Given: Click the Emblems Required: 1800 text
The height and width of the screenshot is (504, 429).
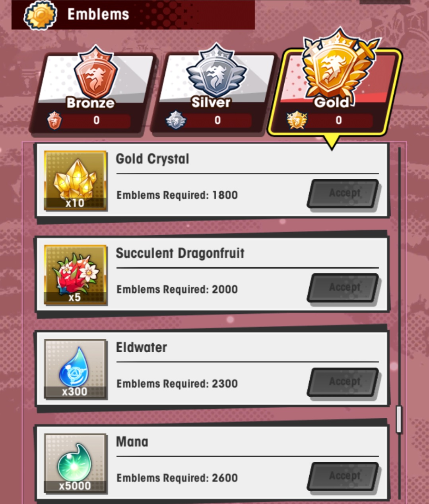Looking at the screenshot, I should point(177,195).
